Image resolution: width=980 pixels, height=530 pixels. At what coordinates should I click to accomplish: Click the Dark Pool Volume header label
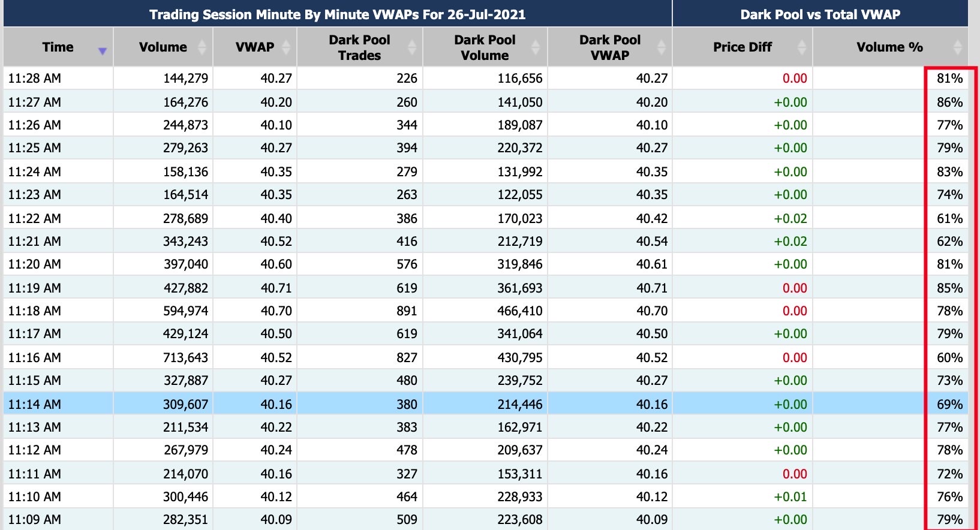(x=485, y=47)
